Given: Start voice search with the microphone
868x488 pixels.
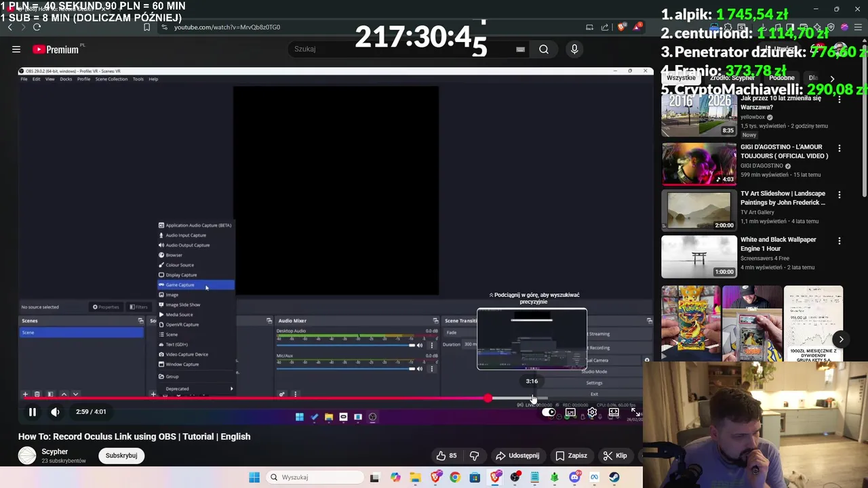Looking at the screenshot, I should pos(574,49).
